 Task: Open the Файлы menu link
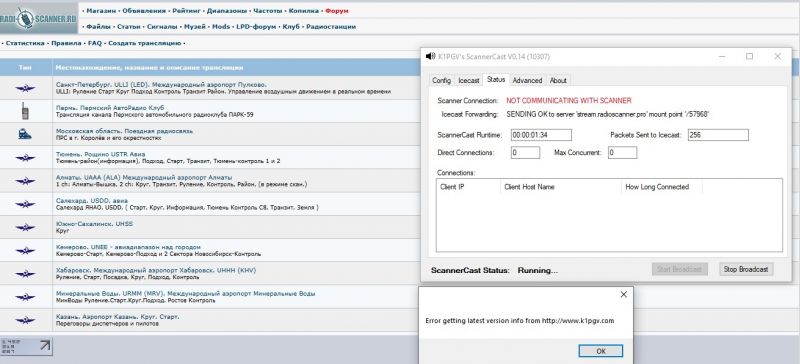[x=98, y=26]
